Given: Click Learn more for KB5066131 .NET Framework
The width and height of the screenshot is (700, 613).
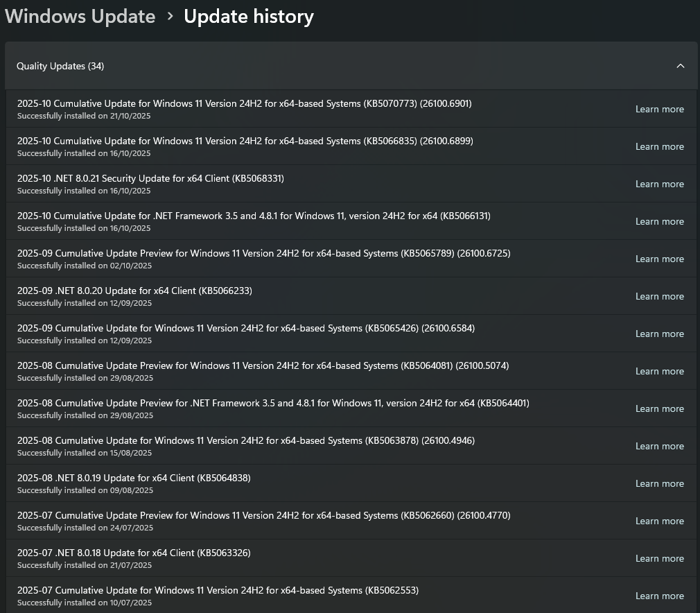Looking at the screenshot, I should [x=659, y=221].
